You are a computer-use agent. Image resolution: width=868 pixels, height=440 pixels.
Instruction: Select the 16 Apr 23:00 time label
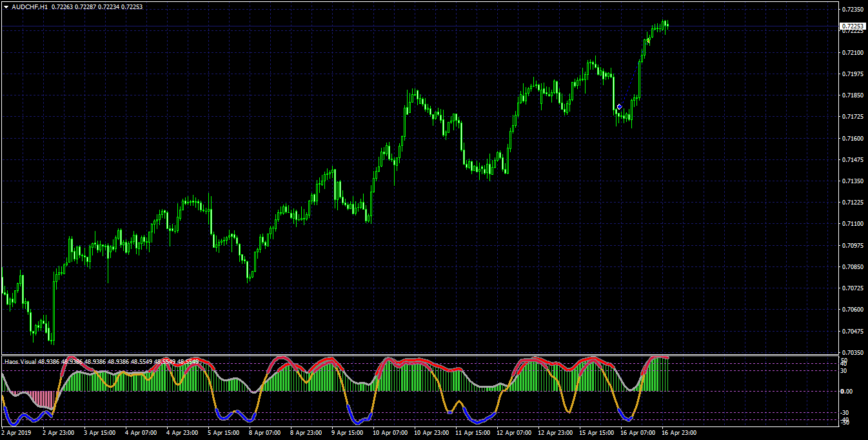pyautogui.click(x=678, y=434)
